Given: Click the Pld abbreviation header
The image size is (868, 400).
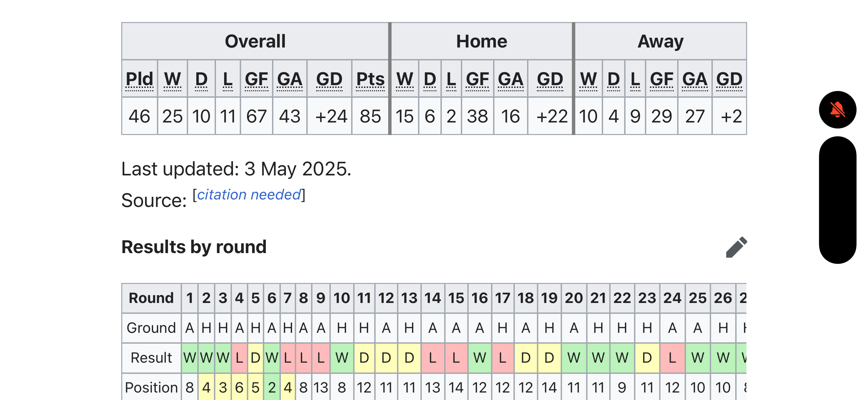Looking at the screenshot, I should pos(139,79).
